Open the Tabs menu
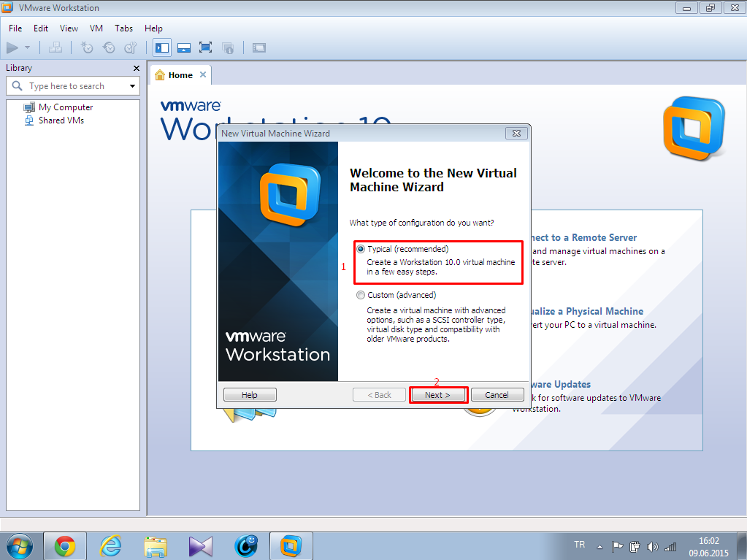This screenshot has height=560, width=747. pyautogui.click(x=123, y=28)
